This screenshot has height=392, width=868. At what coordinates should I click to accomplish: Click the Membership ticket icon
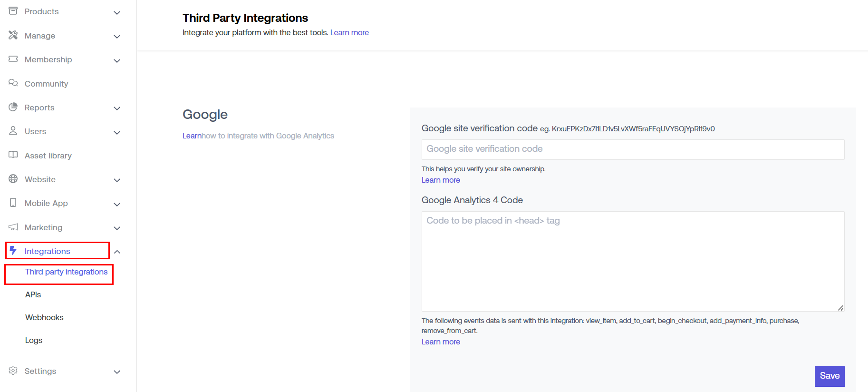pyautogui.click(x=13, y=59)
